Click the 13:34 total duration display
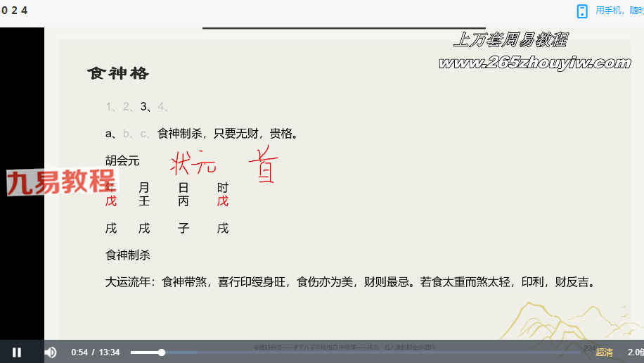The height and width of the screenshot is (363, 644). [108, 352]
